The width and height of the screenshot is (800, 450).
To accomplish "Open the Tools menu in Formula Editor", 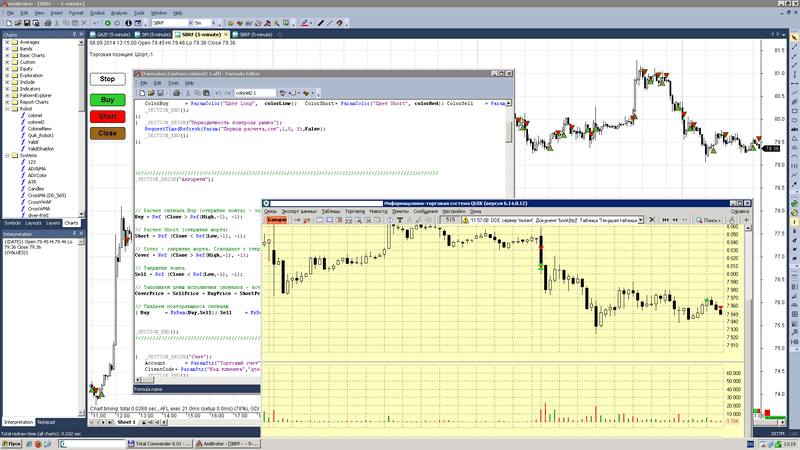I will 173,83.
